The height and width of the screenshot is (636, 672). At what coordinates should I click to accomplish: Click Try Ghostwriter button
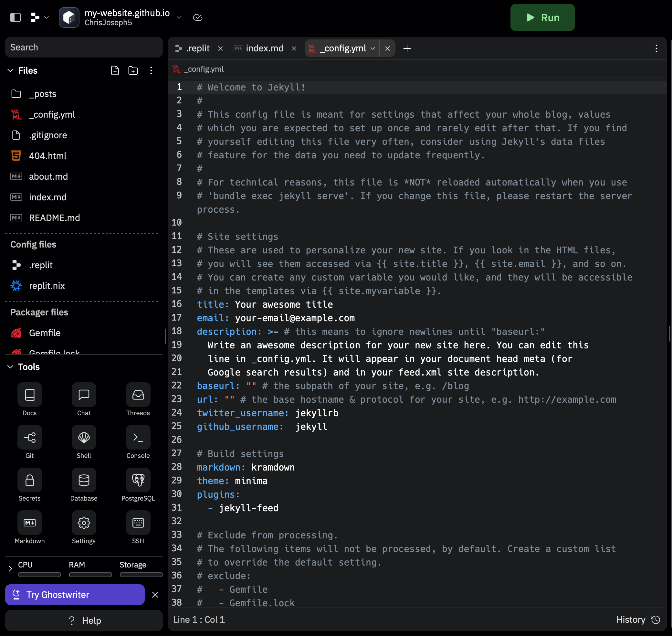pyautogui.click(x=75, y=595)
